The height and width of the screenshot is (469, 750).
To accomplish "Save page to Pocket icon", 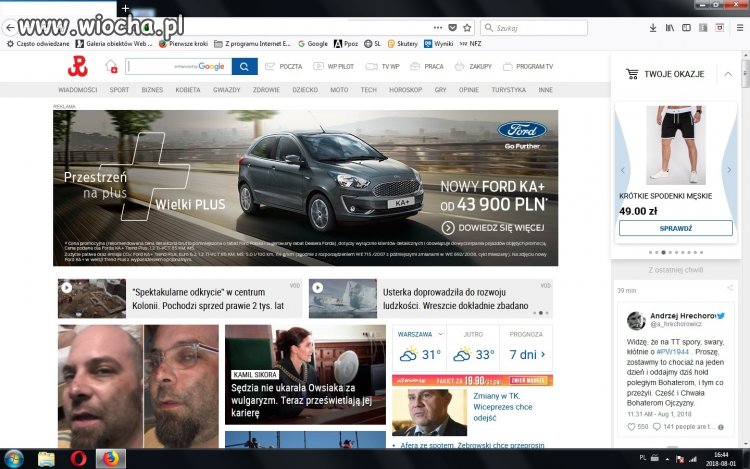I will [x=452, y=28].
